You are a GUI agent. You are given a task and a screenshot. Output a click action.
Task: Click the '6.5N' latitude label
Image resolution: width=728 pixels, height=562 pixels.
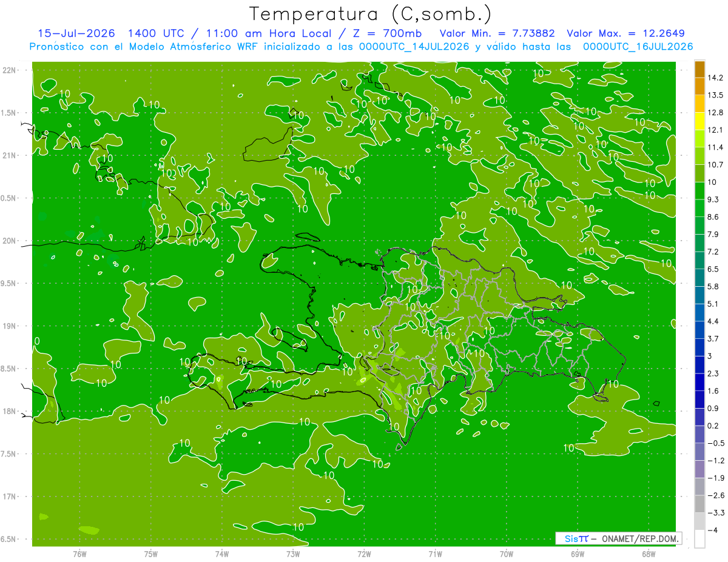coord(9,539)
